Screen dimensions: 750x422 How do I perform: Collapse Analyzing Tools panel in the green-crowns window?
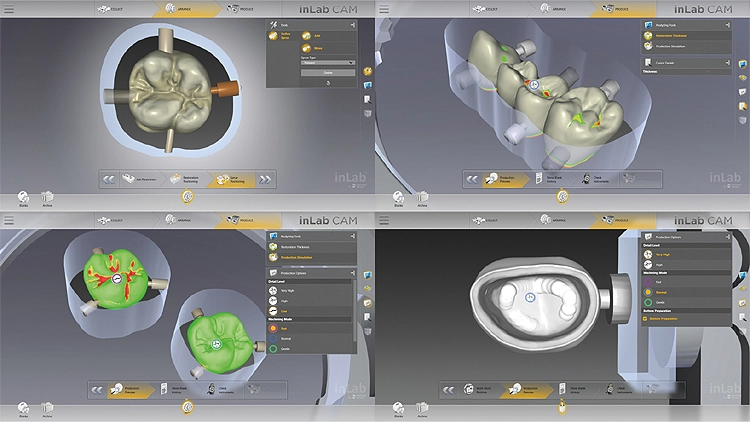click(x=353, y=236)
